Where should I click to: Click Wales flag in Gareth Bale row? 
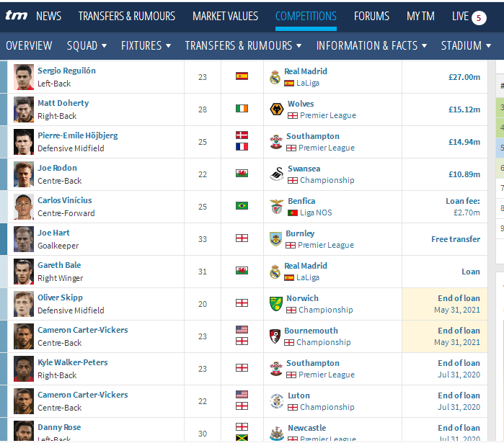(242, 271)
